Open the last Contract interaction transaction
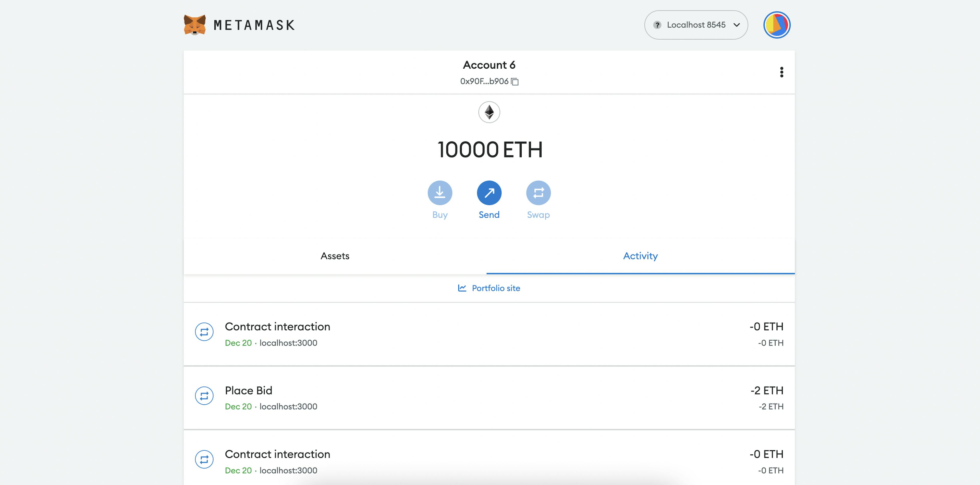Viewport: 980px width, 485px height. 489,458
